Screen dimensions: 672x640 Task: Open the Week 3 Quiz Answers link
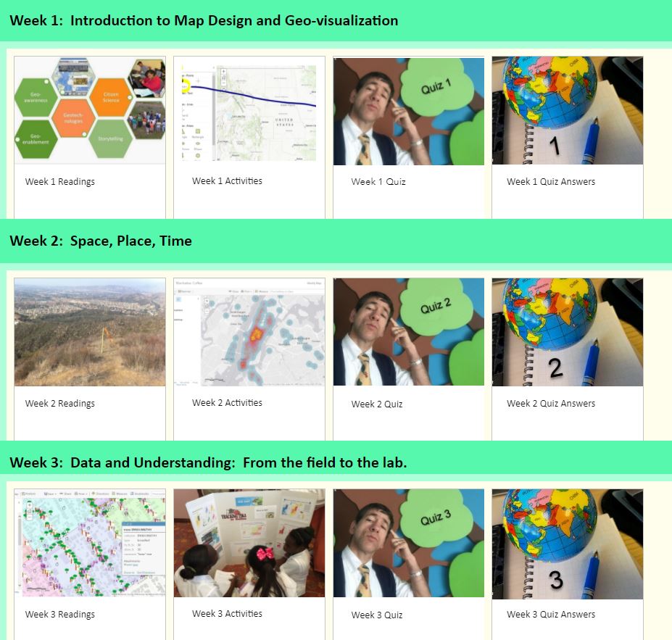click(x=551, y=615)
